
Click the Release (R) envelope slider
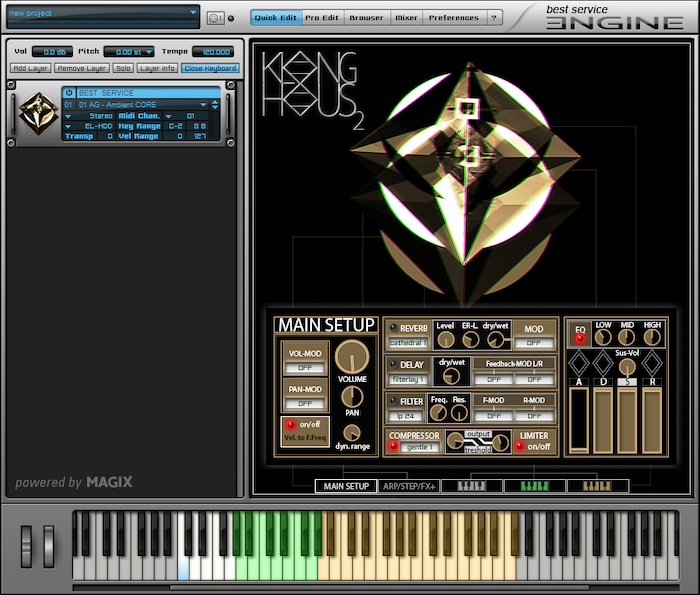652,420
